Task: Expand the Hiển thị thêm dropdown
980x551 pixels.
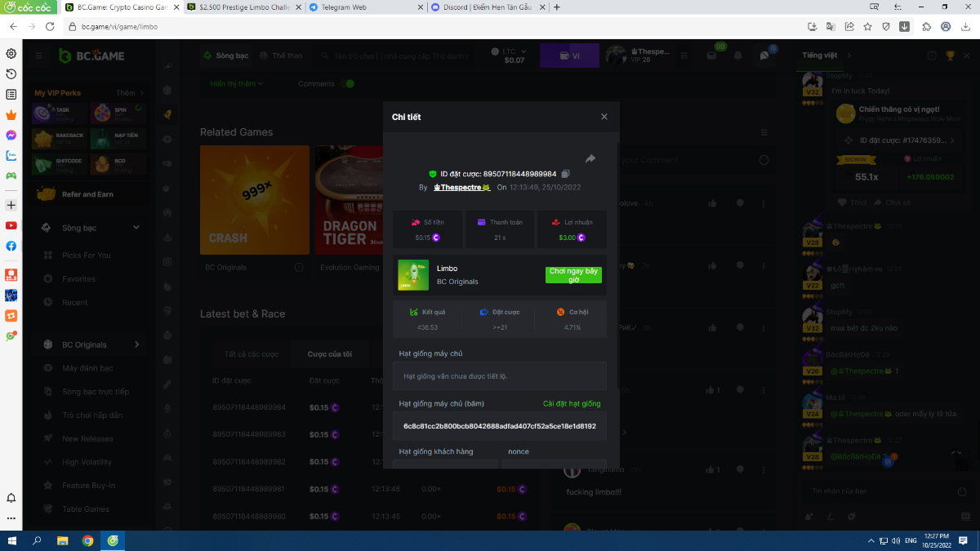Action: point(237,83)
